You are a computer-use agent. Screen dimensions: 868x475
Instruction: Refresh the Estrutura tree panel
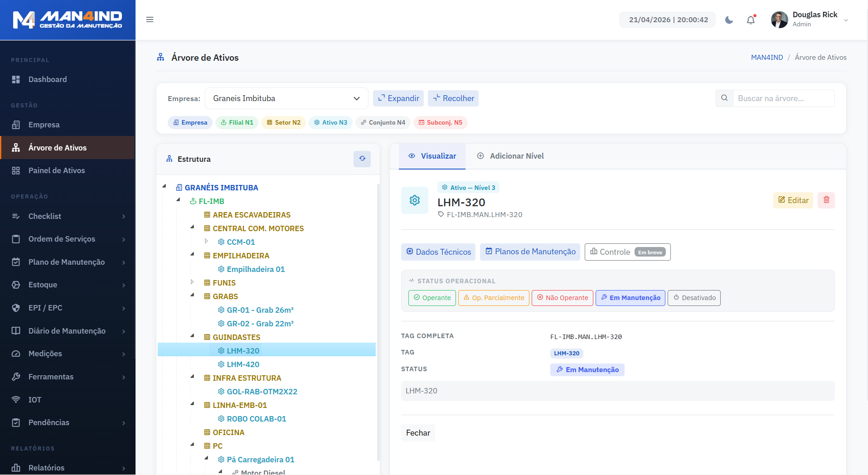(362, 159)
